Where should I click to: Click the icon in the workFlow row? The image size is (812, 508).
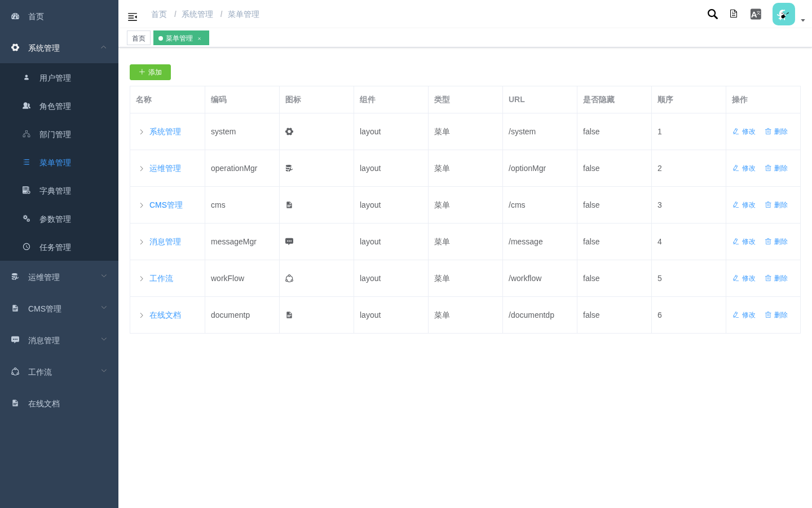[x=289, y=278]
